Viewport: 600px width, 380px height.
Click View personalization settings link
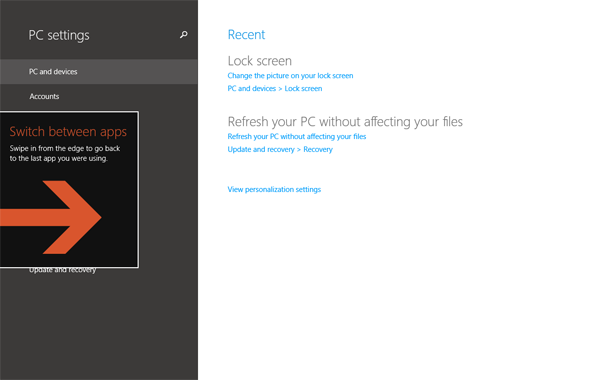click(x=274, y=189)
